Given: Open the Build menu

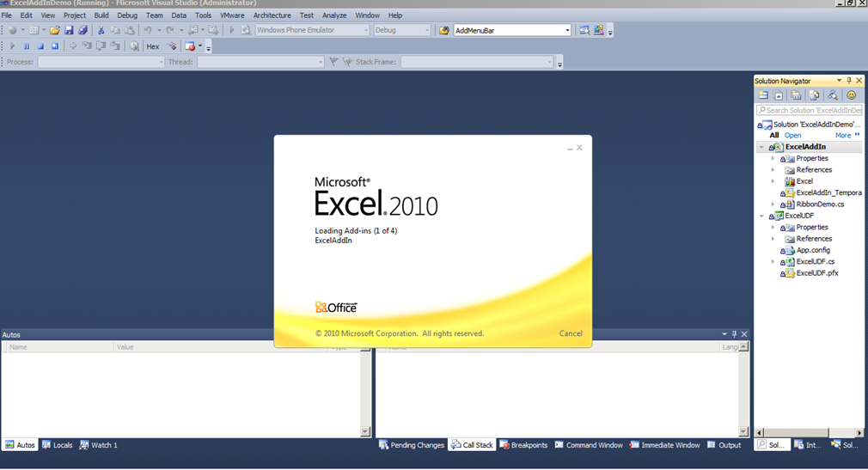Looking at the screenshot, I should (101, 15).
